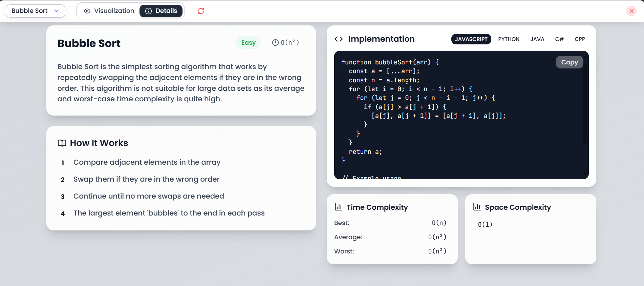The image size is (644, 286).
Task: Click the 'Average:' label
Action: point(348,237)
